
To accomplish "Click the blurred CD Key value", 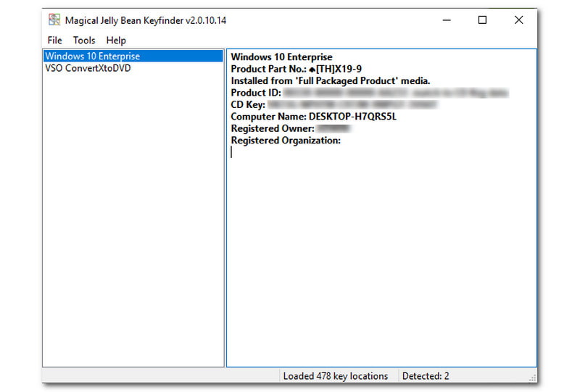I will 352,104.
